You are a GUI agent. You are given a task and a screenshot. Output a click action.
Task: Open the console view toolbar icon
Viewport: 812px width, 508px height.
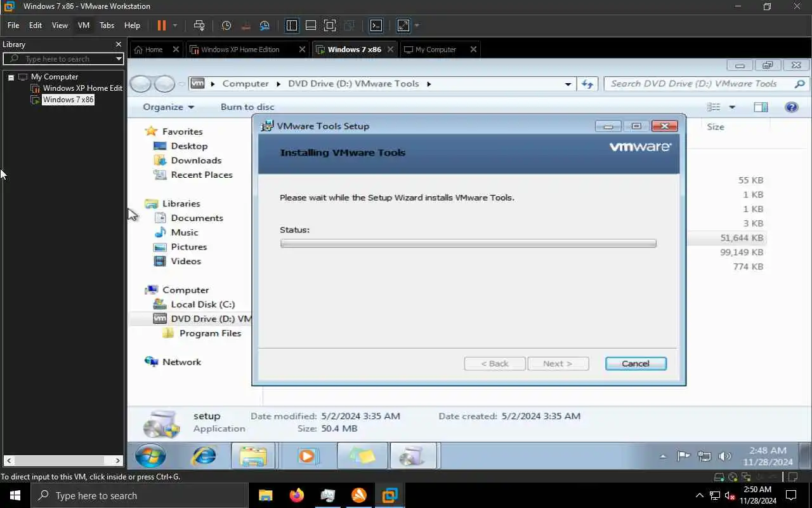[x=376, y=25]
